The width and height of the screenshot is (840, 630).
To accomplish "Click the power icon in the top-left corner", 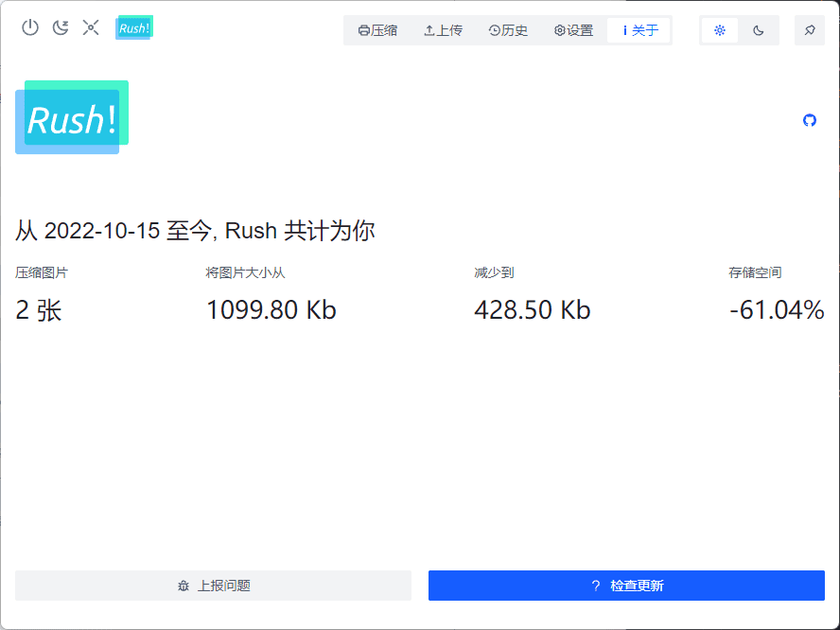I will pyautogui.click(x=30, y=27).
